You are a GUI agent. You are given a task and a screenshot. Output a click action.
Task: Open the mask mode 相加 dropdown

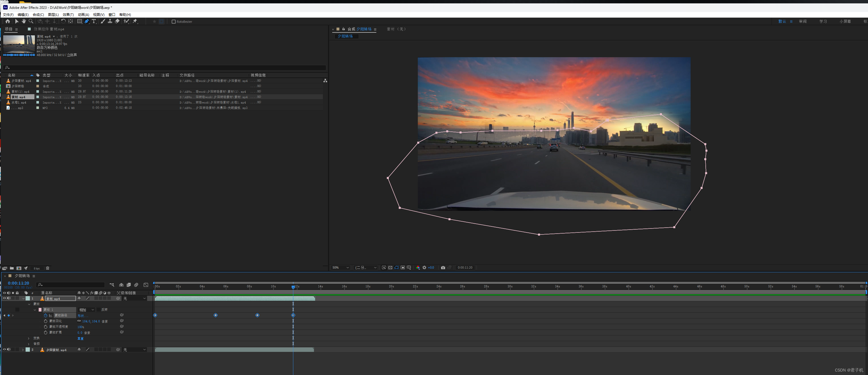(x=87, y=310)
